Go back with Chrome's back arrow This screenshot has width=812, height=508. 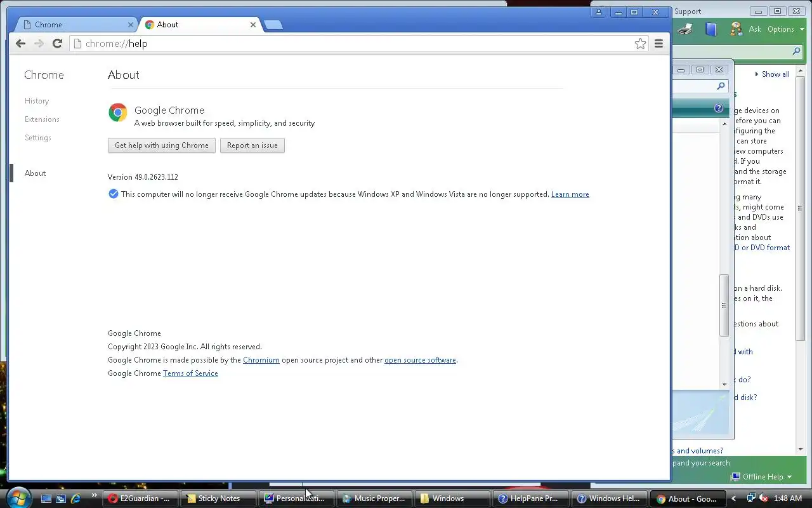click(x=20, y=43)
